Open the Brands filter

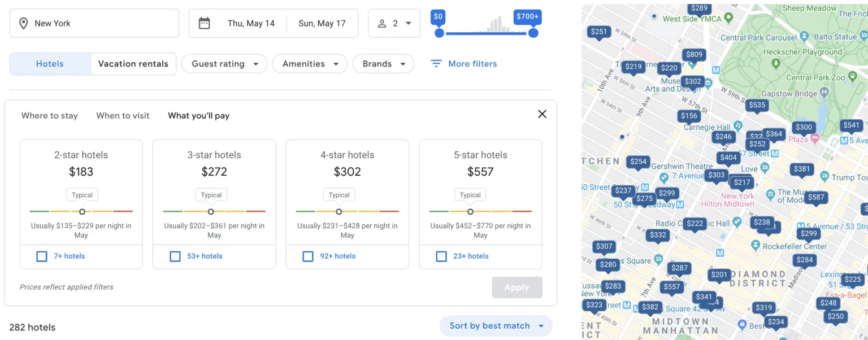tap(383, 63)
